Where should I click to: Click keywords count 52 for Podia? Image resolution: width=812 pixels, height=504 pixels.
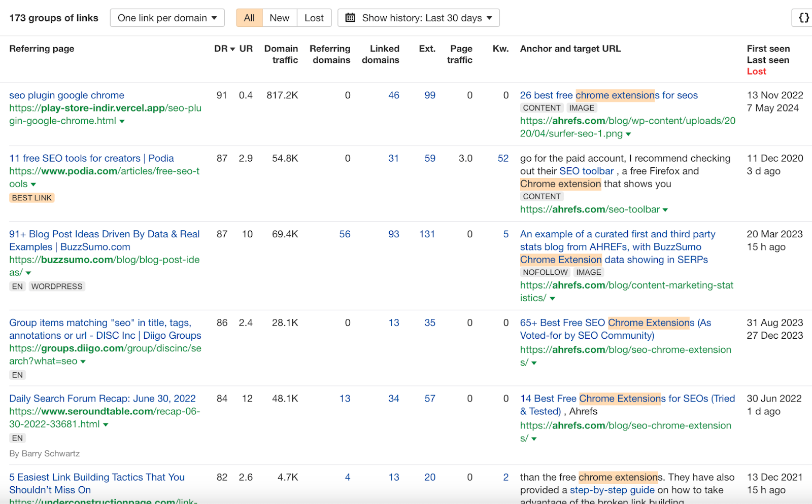point(503,158)
